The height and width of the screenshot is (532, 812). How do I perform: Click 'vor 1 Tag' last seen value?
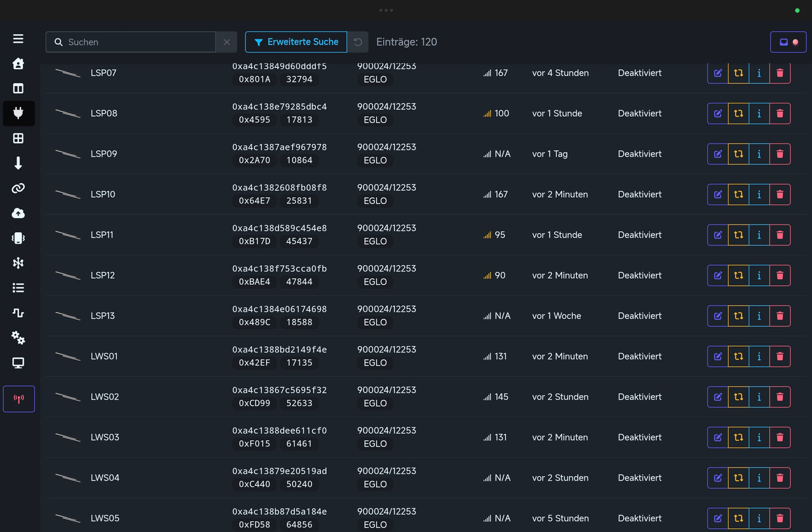(550, 154)
